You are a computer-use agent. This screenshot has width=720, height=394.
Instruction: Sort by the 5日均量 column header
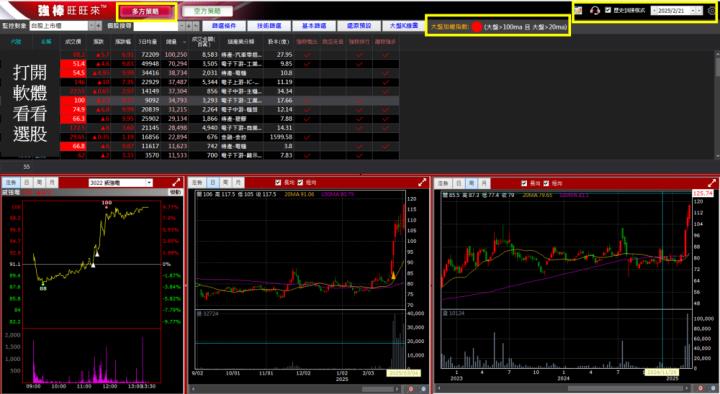148,42
